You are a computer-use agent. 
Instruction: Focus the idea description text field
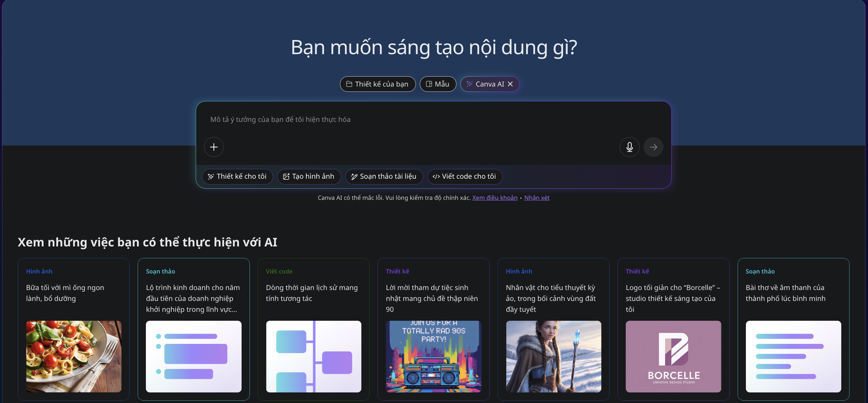pyautogui.click(x=404, y=119)
